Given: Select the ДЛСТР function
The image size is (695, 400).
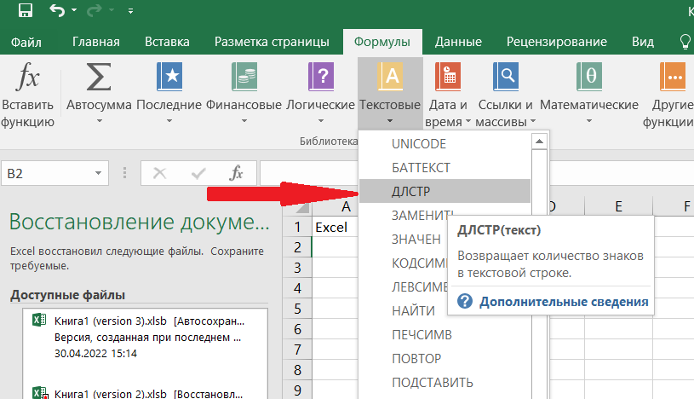Looking at the screenshot, I should click(x=445, y=191).
